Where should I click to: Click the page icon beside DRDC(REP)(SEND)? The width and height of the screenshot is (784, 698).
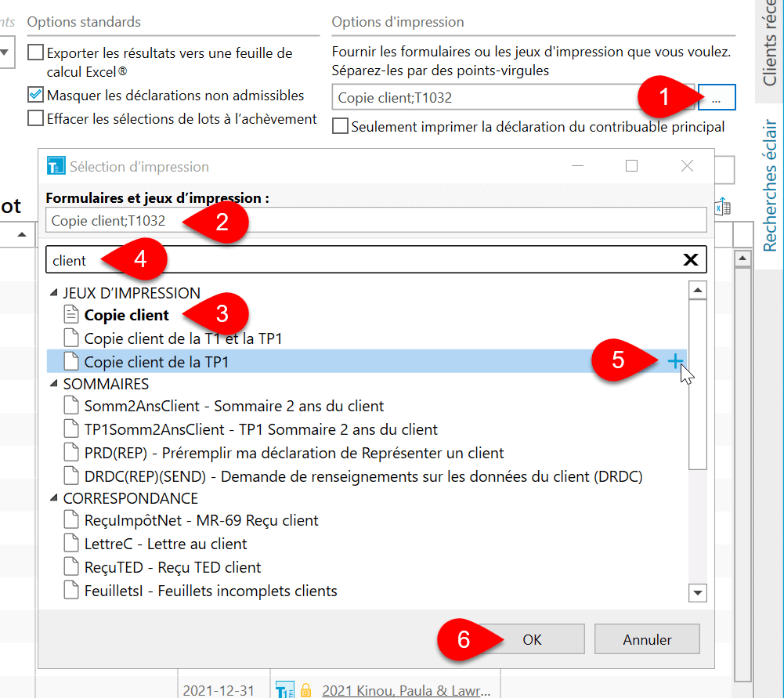pyautogui.click(x=71, y=476)
